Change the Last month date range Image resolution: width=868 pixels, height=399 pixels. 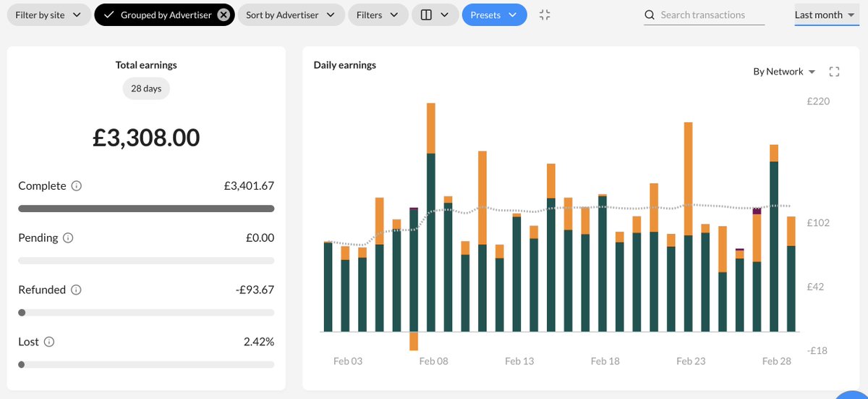pos(825,14)
